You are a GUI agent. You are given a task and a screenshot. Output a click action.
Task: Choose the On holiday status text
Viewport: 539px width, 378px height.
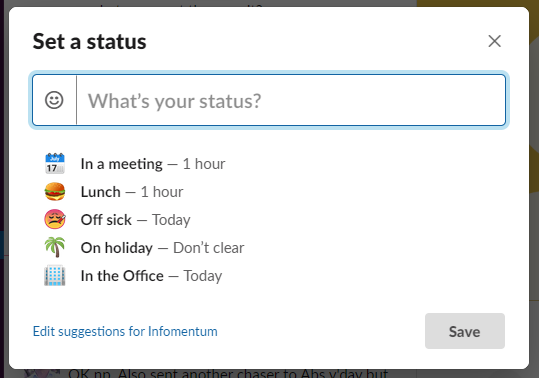117,248
